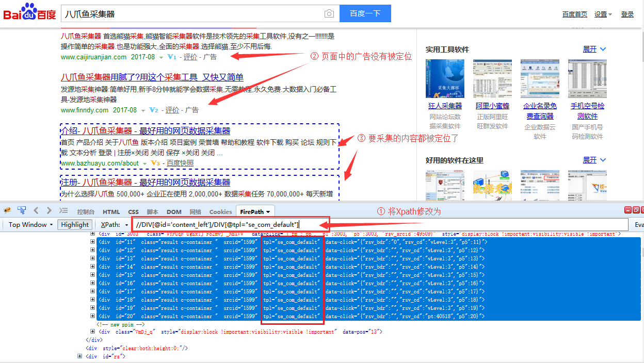The image size is (644, 363).
Task: Open the ad titled 八爪鱼采集器用腻了
Action: [x=152, y=77]
